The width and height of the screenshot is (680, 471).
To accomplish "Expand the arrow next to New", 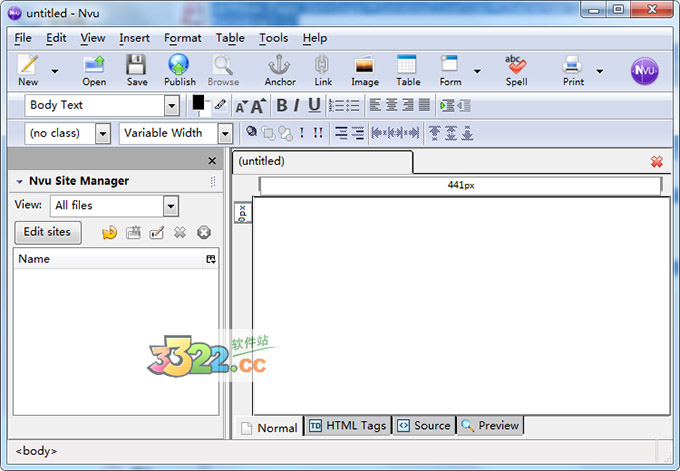I will tap(55, 71).
